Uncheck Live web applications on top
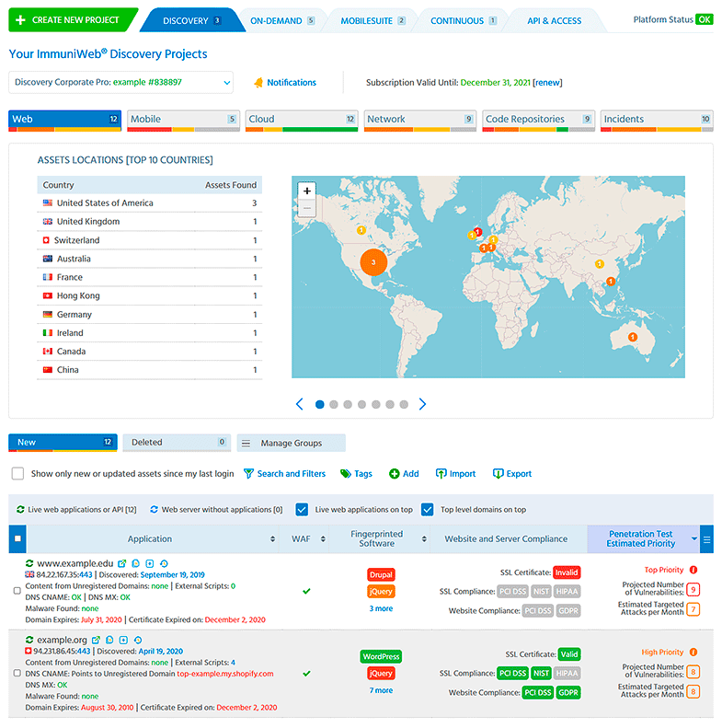 pyautogui.click(x=302, y=510)
